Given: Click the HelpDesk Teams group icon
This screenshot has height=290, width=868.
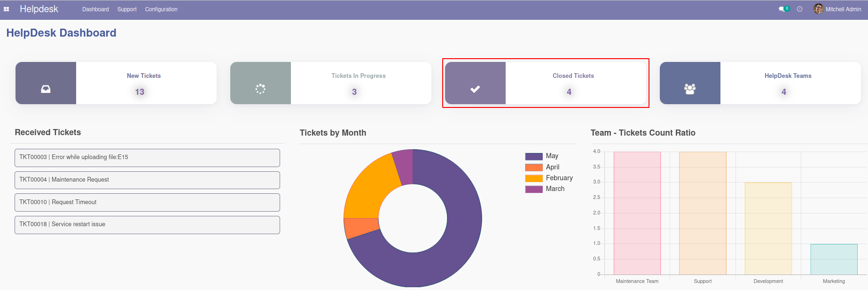Looking at the screenshot, I should (x=690, y=89).
